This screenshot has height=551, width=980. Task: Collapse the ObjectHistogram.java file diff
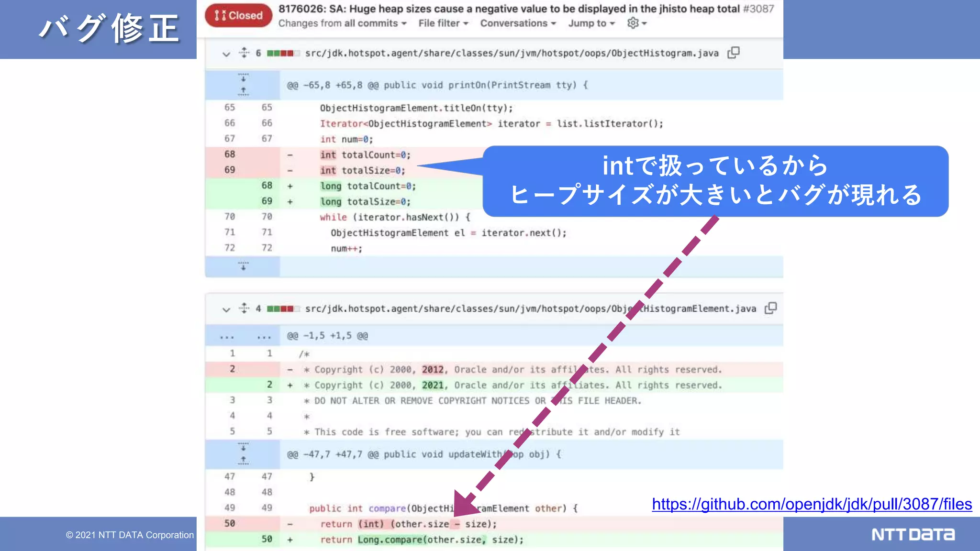tap(226, 54)
